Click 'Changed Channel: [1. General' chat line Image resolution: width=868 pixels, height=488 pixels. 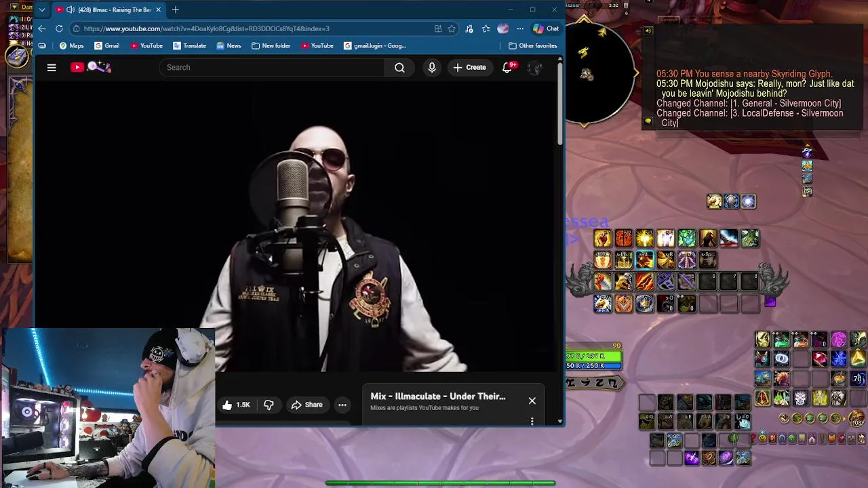click(749, 103)
